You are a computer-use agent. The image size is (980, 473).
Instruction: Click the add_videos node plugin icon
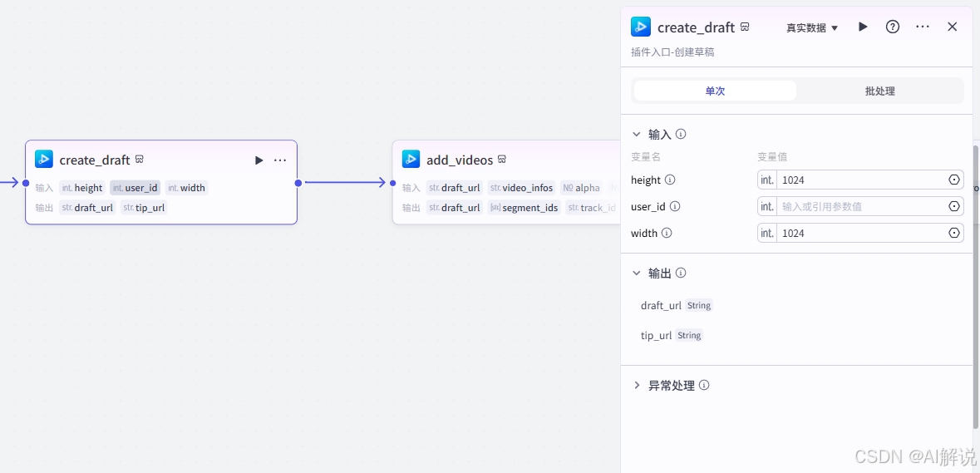pos(411,160)
